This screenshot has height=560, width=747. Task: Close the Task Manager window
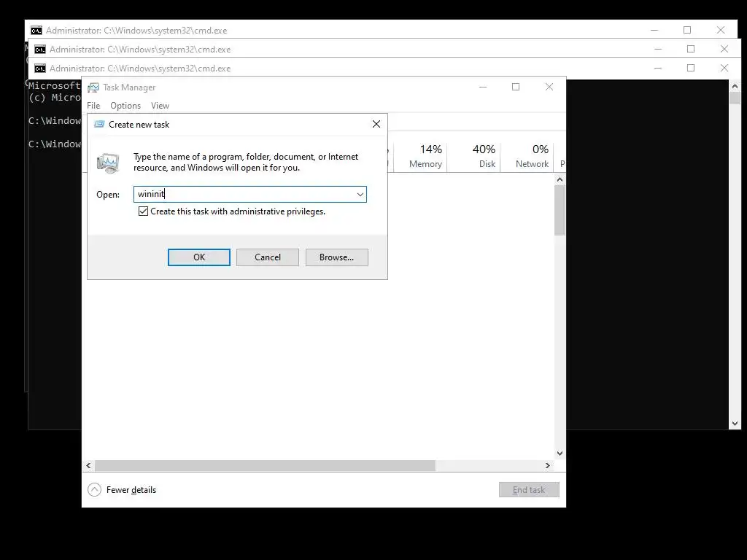click(549, 87)
